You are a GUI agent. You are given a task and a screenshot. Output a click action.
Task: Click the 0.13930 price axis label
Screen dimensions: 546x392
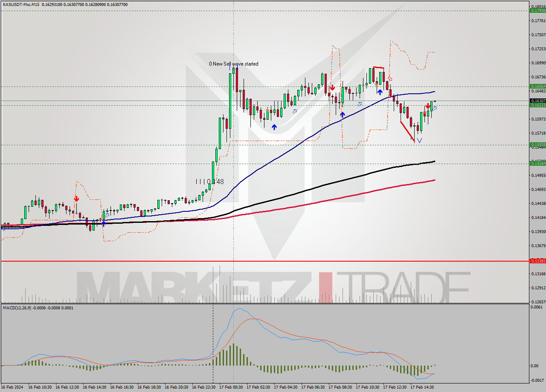pyautogui.click(x=538, y=232)
